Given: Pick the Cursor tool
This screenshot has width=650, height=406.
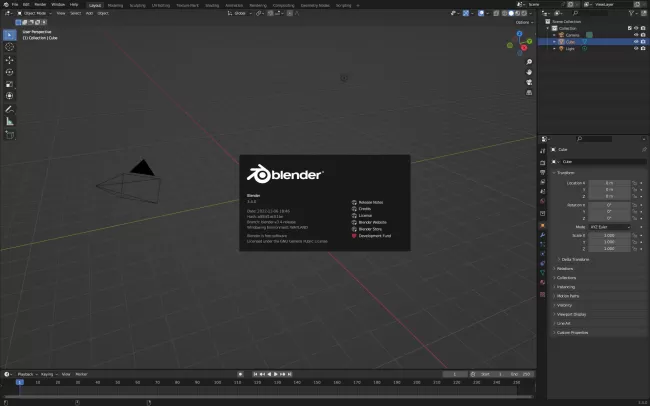Looking at the screenshot, I should [x=10, y=47].
